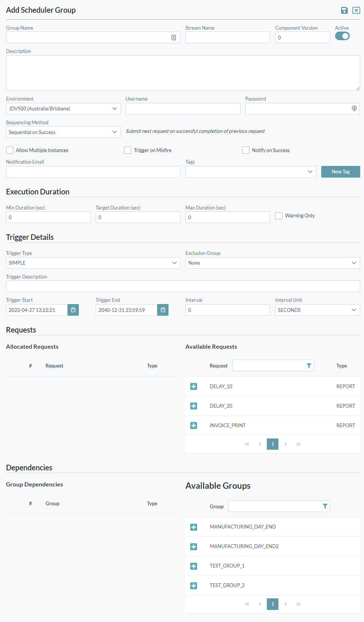Open the Interval Unit dropdown
The height and width of the screenshot is (622, 364).
[317, 310]
